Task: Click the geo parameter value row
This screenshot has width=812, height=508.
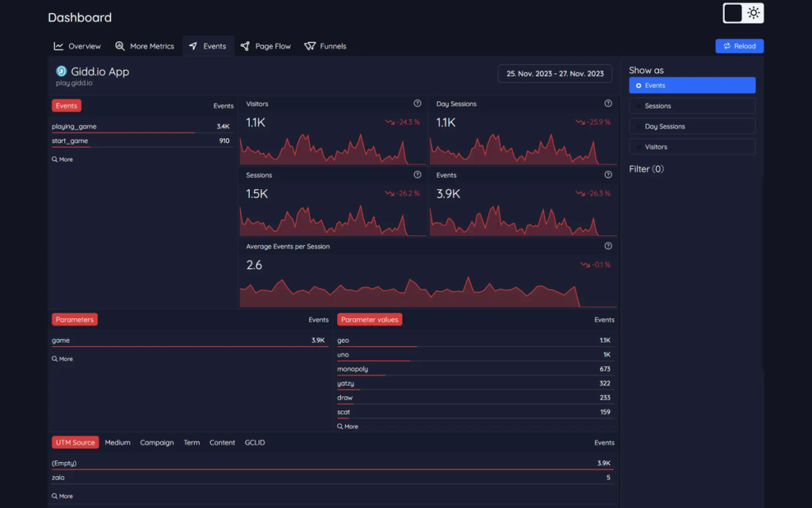Action: pyautogui.click(x=475, y=341)
